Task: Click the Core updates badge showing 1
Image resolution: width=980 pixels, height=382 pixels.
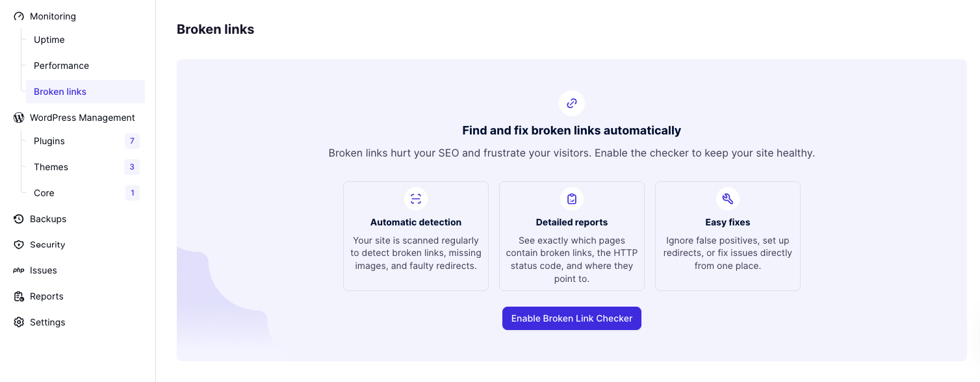Action: [132, 193]
